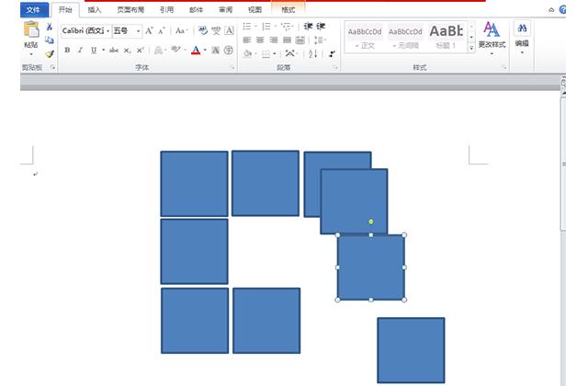
Task: Decrease the paragraph indent
Action: click(x=308, y=27)
